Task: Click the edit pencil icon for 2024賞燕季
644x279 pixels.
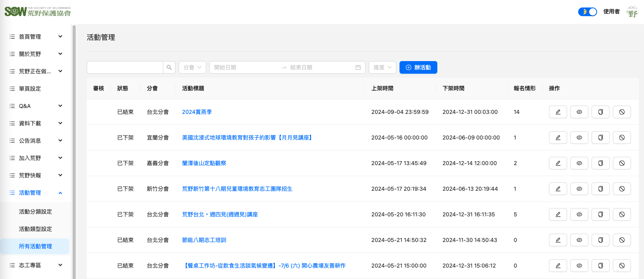Action: point(558,112)
